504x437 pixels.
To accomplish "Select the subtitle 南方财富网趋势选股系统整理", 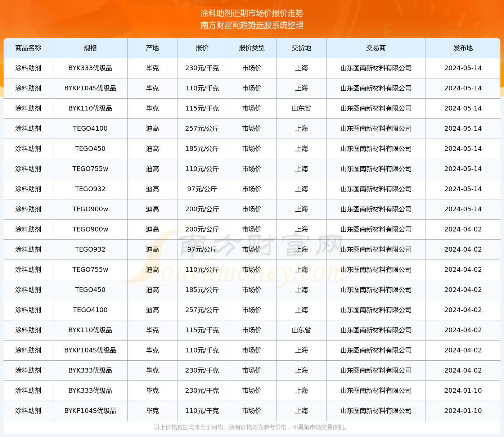I will (x=252, y=25).
